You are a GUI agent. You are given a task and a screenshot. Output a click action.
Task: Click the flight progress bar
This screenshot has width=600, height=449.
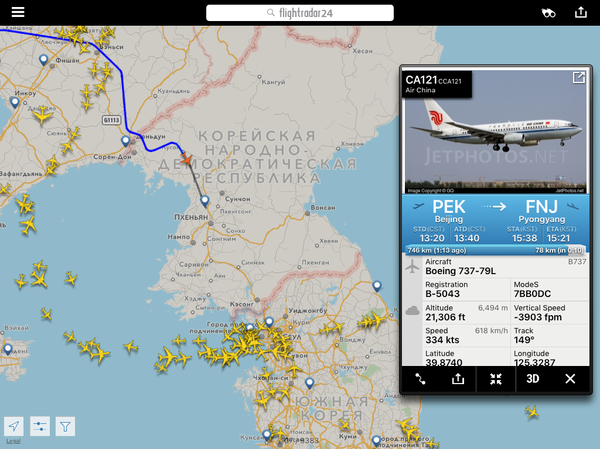click(496, 250)
